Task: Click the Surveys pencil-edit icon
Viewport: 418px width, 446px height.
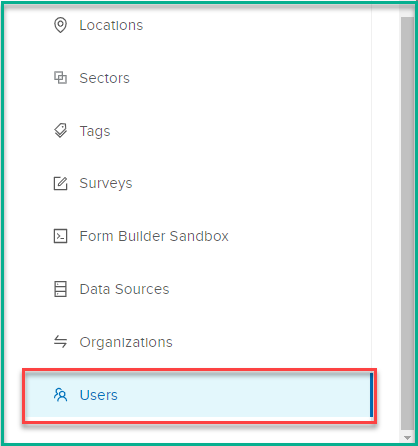Action: click(x=60, y=183)
